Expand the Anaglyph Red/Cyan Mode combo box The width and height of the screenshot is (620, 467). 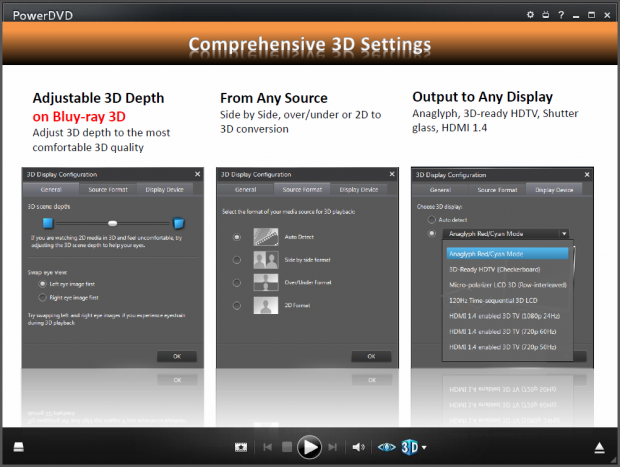click(507, 233)
